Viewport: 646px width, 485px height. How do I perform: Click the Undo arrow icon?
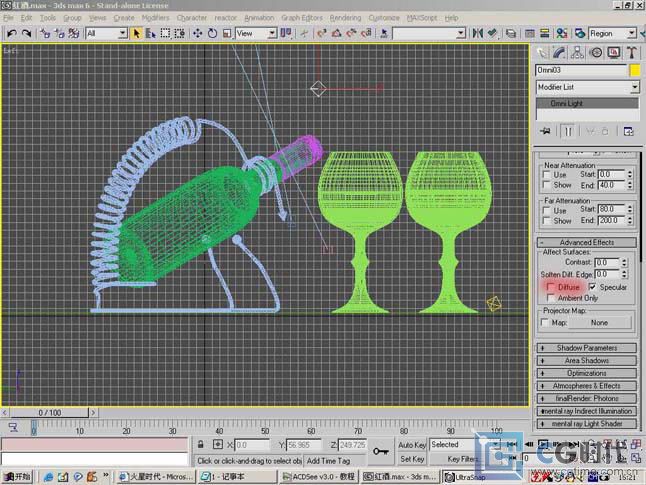(x=12, y=33)
